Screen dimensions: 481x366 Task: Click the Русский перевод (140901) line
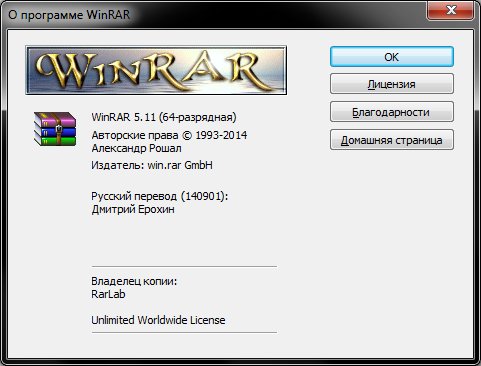[x=160, y=196]
